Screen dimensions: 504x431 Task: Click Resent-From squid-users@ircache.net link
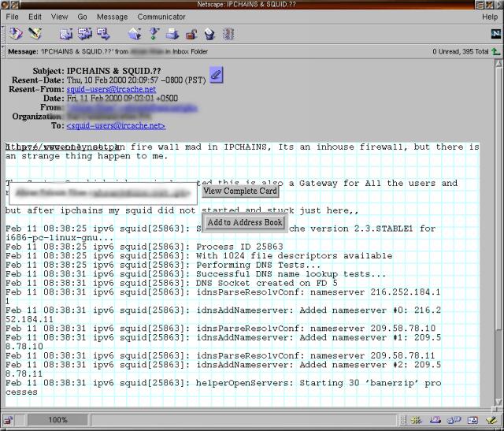coord(111,89)
